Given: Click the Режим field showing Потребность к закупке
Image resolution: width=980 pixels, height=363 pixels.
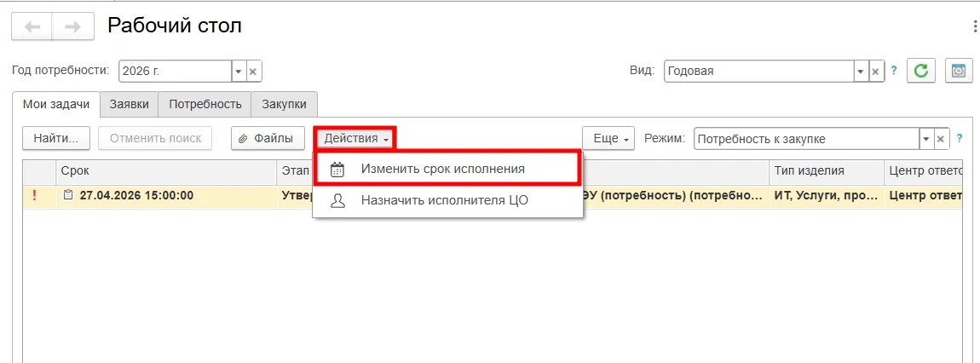Looking at the screenshot, I should pyautogui.click(x=806, y=139).
